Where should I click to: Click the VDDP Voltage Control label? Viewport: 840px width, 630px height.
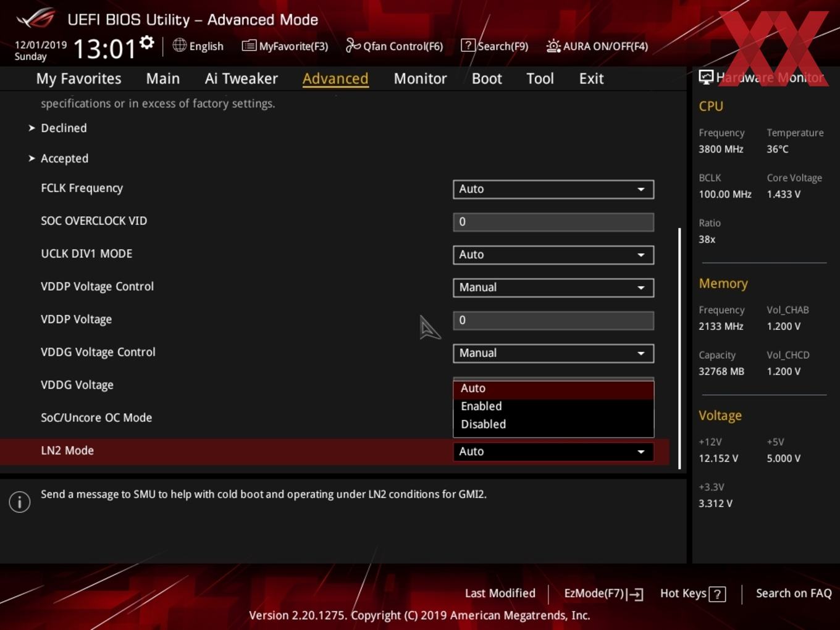coord(97,286)
